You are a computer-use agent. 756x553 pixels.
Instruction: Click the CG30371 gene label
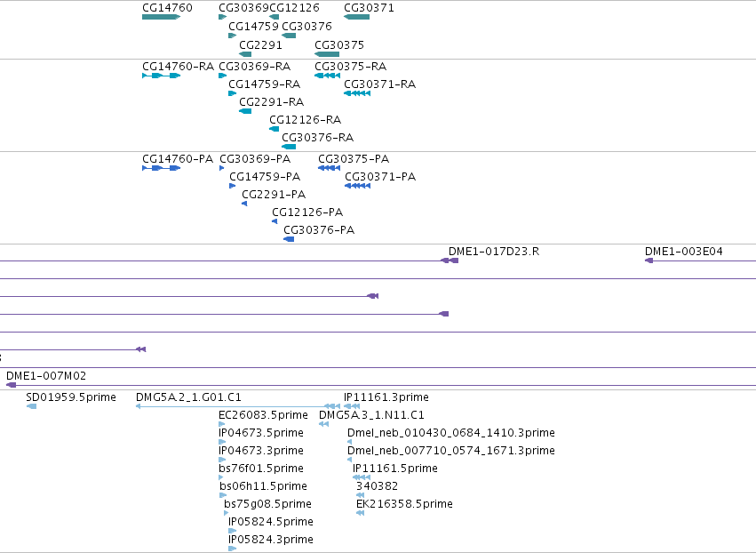coord(369,8)
